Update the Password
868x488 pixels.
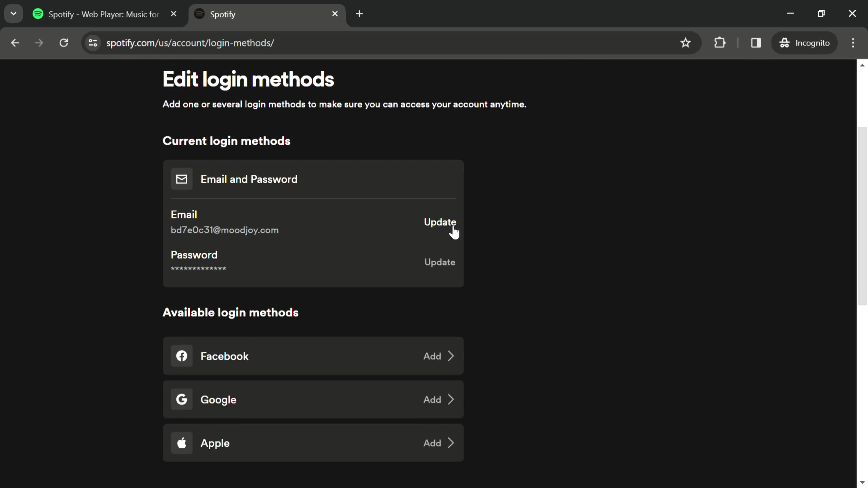[440, 262]
